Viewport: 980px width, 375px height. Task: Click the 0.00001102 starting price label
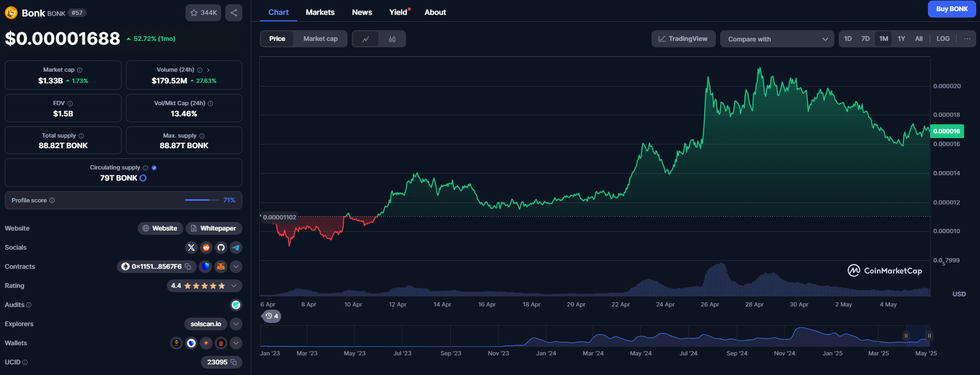280,217
